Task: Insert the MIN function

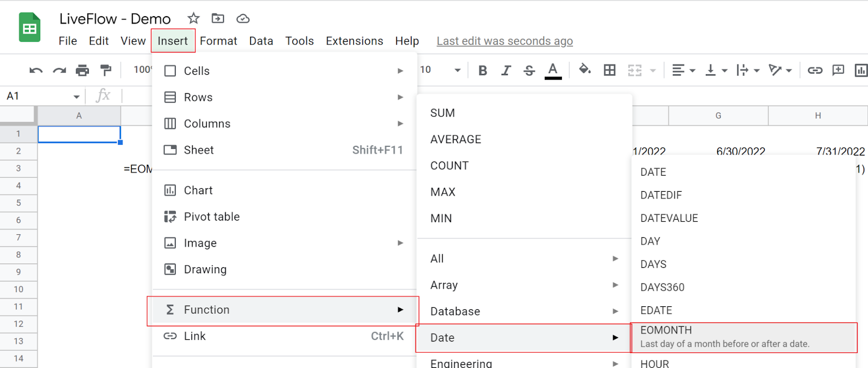Action: point(524,218)
